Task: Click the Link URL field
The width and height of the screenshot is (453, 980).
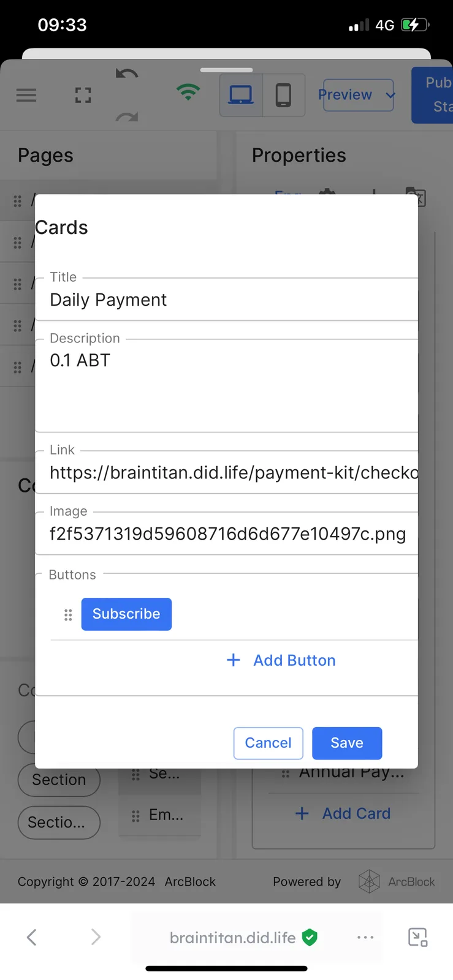Action: [x=226, y=472]
